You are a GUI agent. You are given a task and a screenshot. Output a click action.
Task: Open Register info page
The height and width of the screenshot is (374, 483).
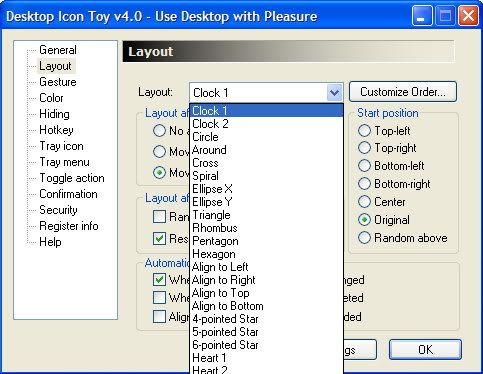pyautogui.click(x=69, y=226)
